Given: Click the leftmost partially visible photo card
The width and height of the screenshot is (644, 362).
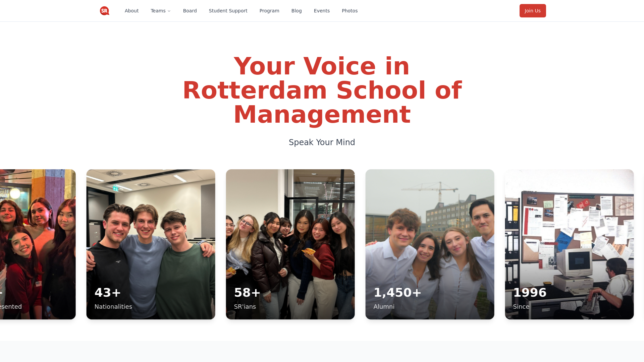Looking at the screenshot, I should click(38, 244).
